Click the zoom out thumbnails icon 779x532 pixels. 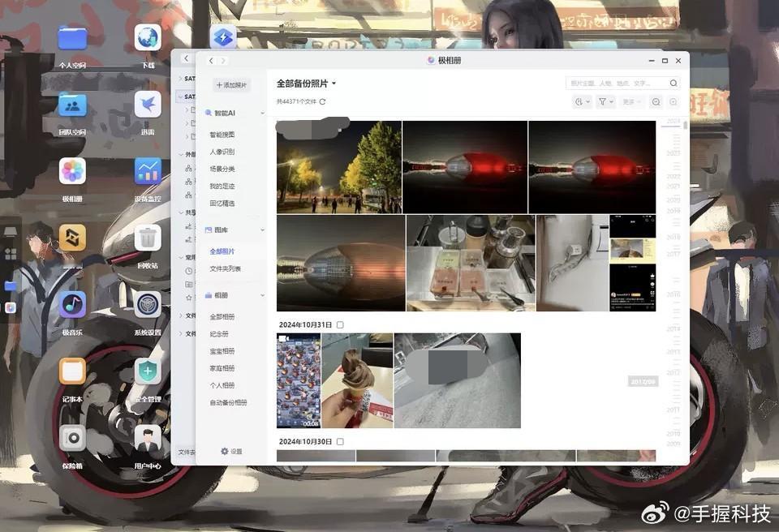point(656,102)
